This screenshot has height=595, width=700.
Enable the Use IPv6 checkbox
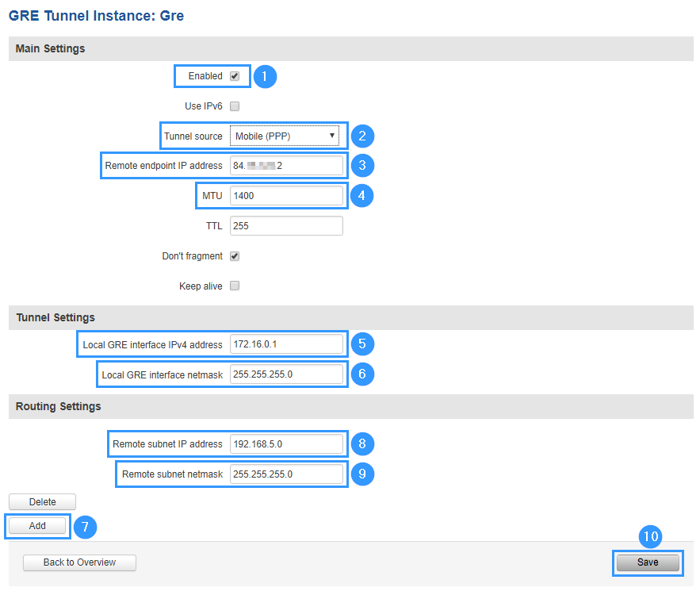click(235, 106)
